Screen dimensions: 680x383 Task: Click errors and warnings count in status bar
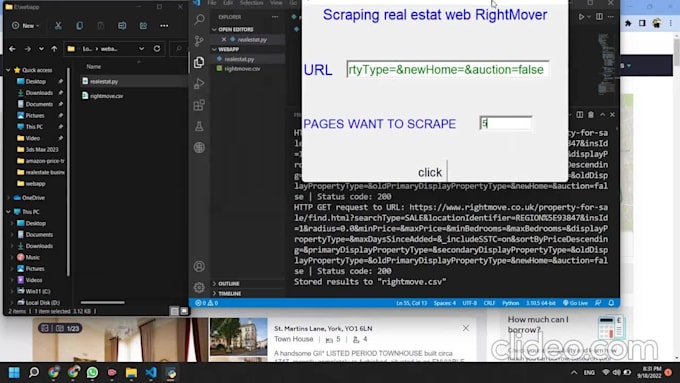206,303
